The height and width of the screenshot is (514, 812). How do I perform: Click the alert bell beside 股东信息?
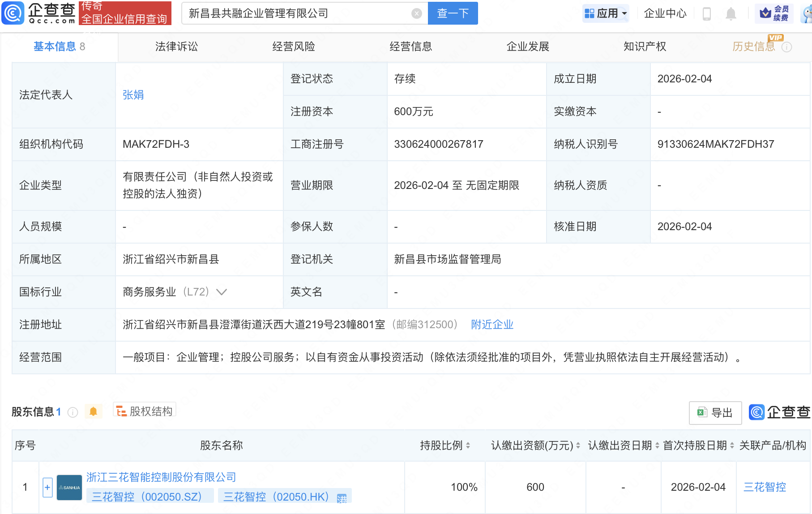[93, 411]
